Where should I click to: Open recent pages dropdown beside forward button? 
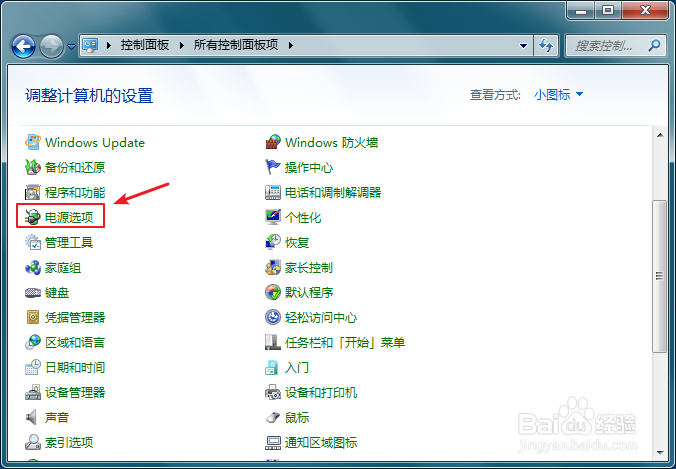point(72,46)
